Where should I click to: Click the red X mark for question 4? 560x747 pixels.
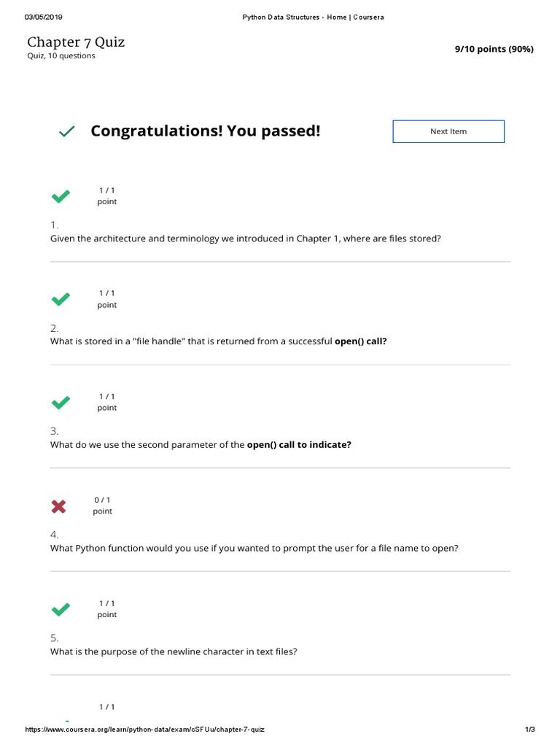(59, 506)
